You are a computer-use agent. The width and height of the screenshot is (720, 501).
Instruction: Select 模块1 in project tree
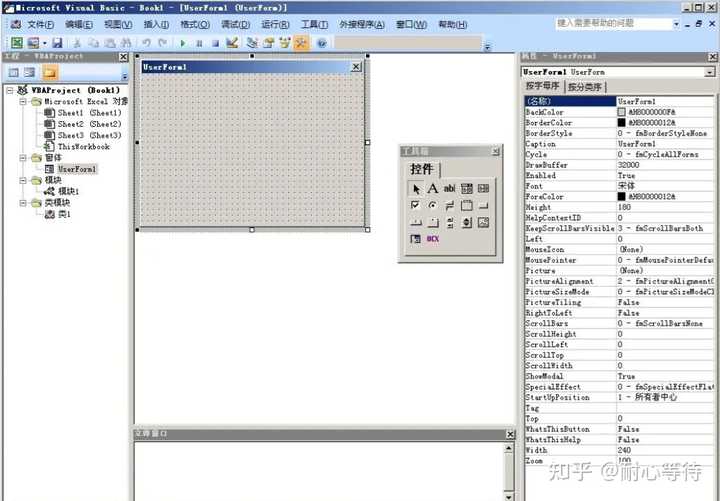(68, 192)
